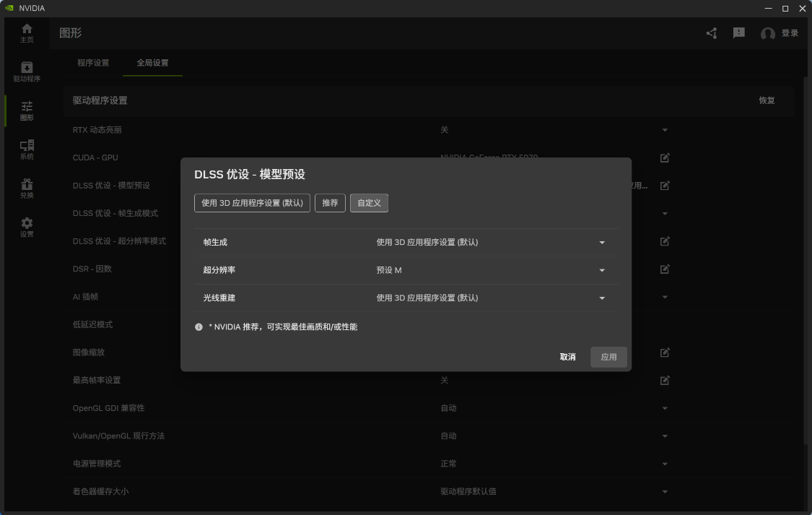The height and width of the screenshot is (515, 812).
Task: Click 应用 to apply preset
Action: [x=608, y=357]
